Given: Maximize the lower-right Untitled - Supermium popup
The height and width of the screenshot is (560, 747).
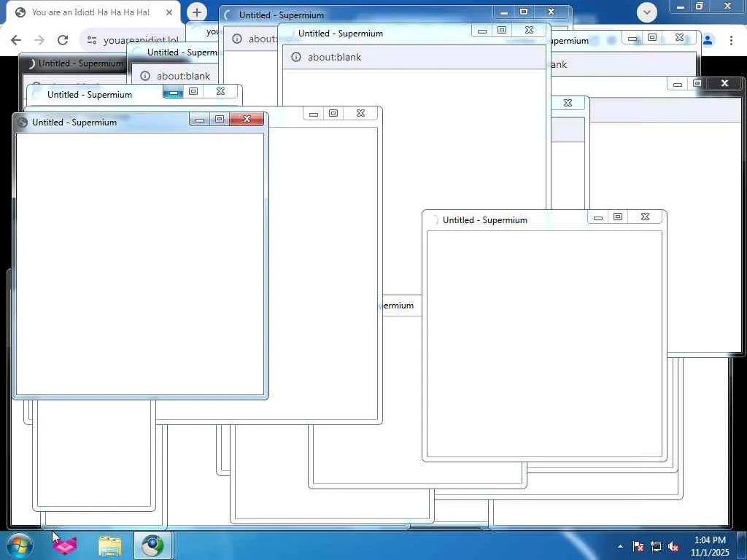Looking at the screenshot, I should click(x=618, y=217).
